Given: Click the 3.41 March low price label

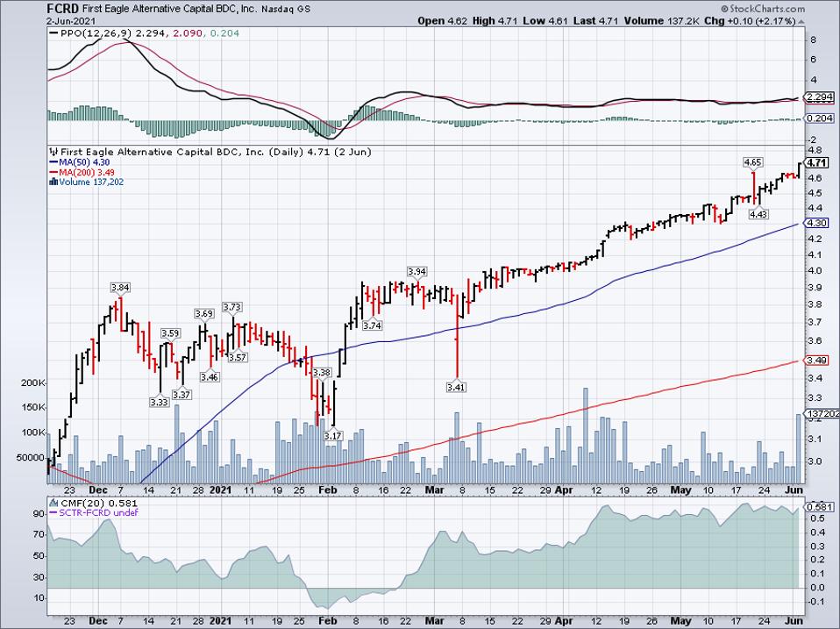Looking at the screenshot, I should 456,387.
